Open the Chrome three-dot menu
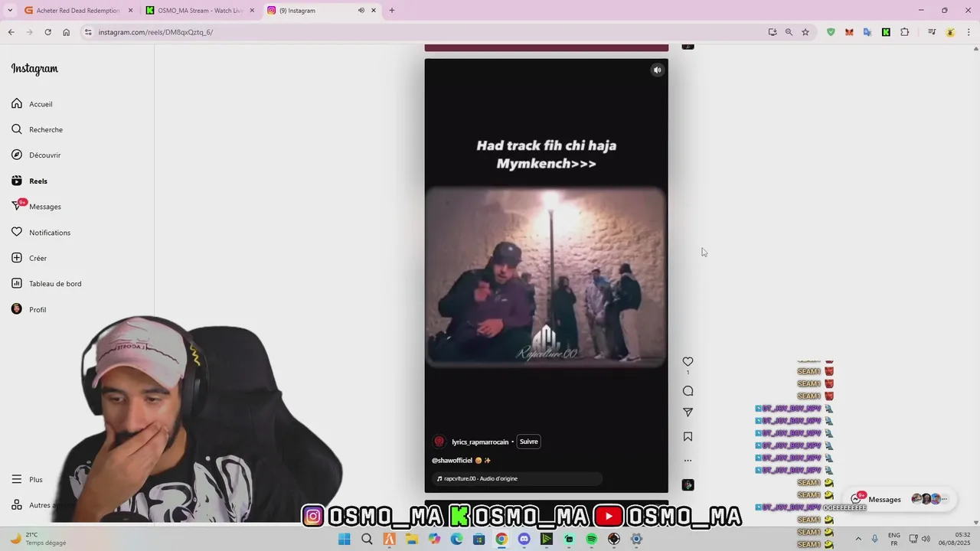This screenshot has height=551, width=980. coord(969,32)
